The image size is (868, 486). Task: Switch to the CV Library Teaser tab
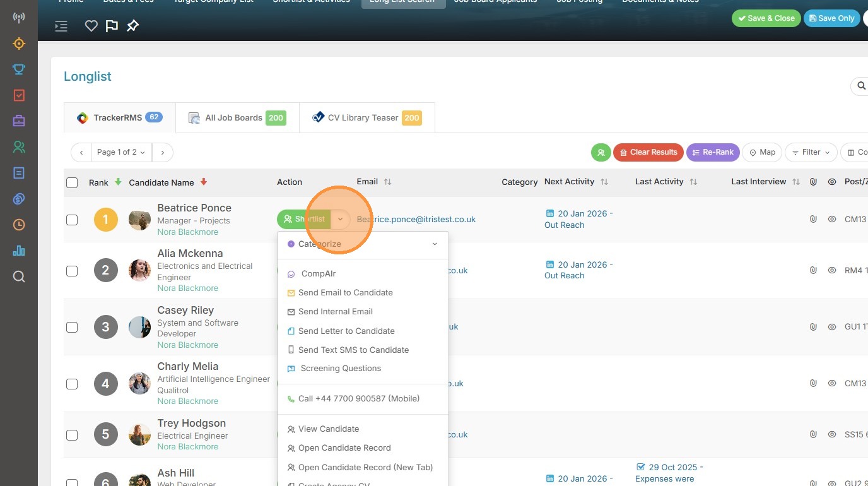[x=367, y=118]
